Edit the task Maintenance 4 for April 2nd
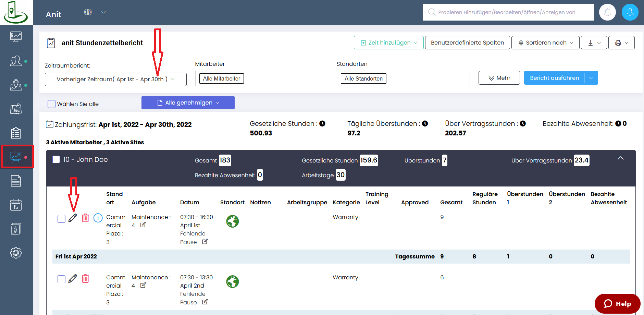The height and width of the screenshot is (315, 644). coord(143,285)
